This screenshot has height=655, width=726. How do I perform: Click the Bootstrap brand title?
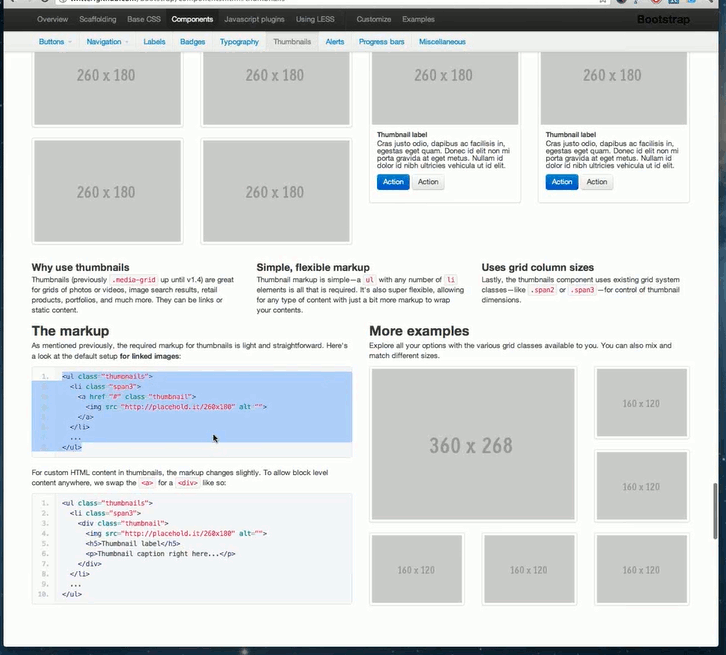(663, 19)
